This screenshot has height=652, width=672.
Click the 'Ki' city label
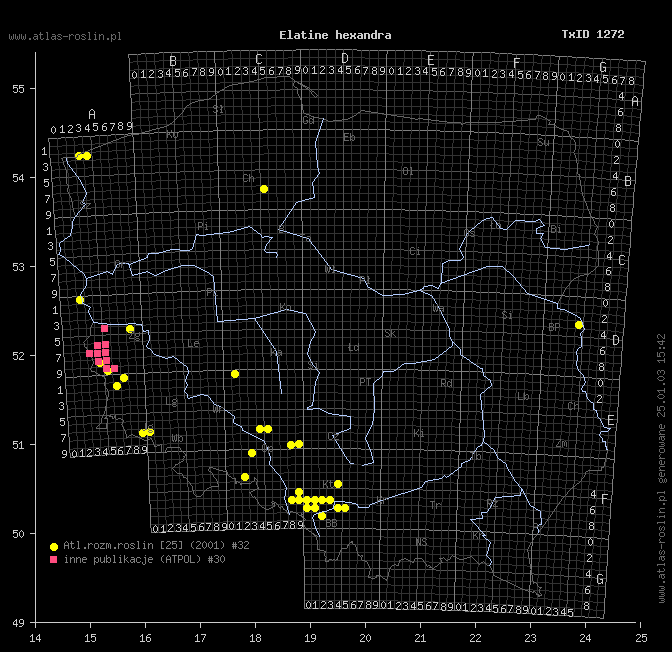coord(419,433)
